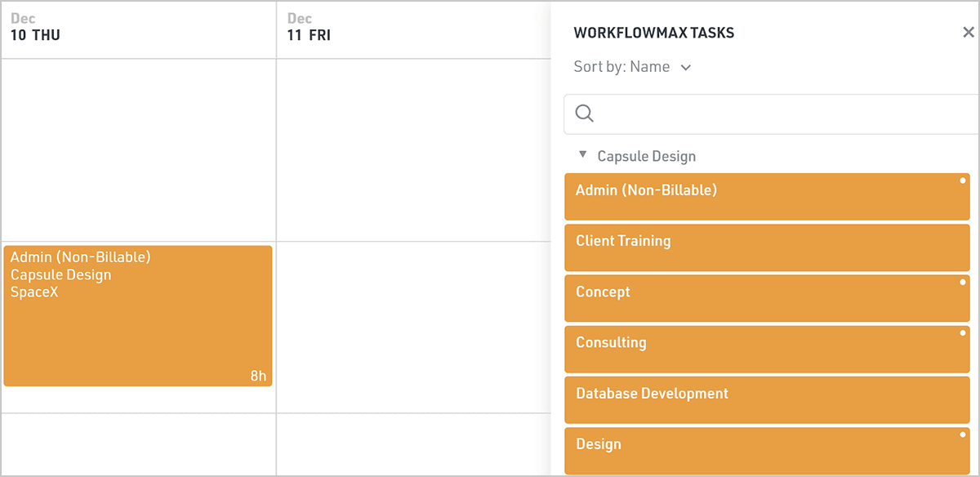Select the Database Development task
Screen dimensions: 980x477
point(766,400)
